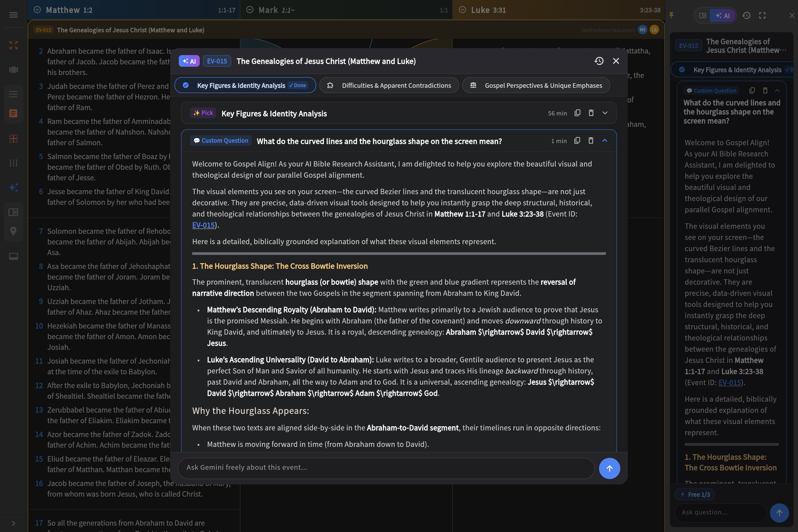Click the orange expand-arrows fullscreen sidebar icon
This screenshot has height=532, width=798.
tap(14, 45)
